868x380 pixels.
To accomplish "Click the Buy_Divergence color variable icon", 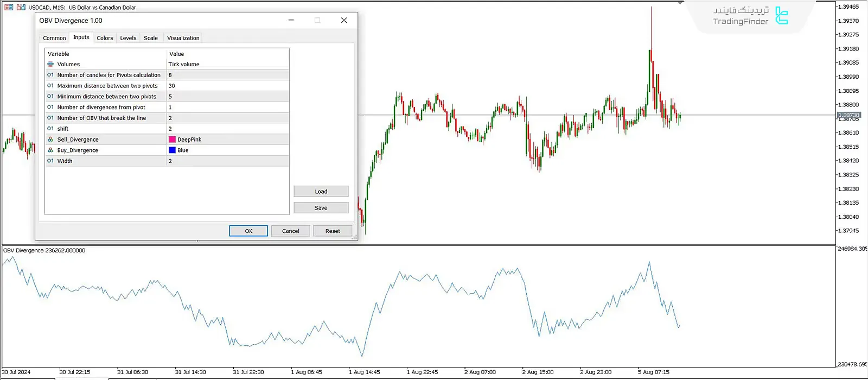I will [x=50, y=150].
